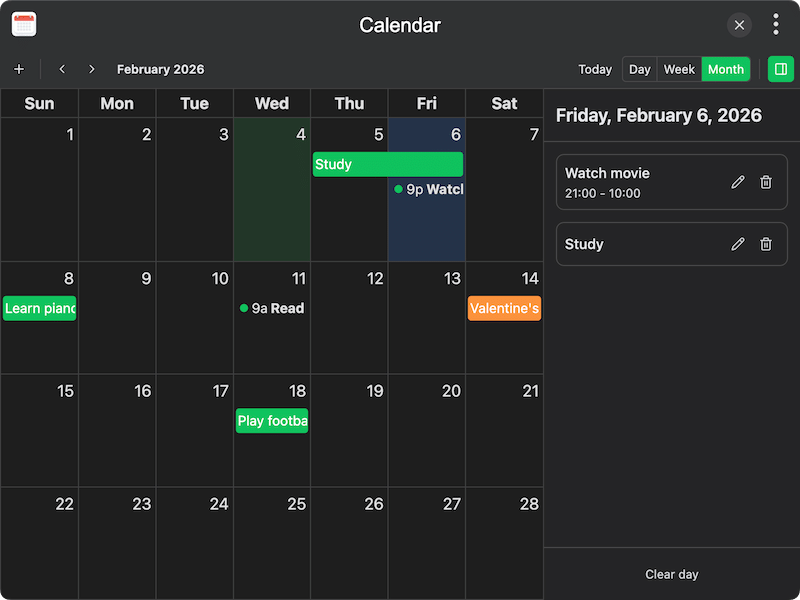
Task: Toggle the side panel visibility
Action: pyautogui.click(x=781, y=69)
